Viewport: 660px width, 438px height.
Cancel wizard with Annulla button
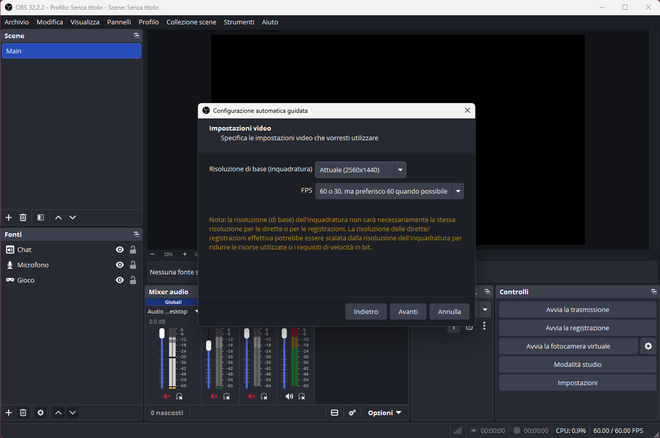click(x=450, y=312)
